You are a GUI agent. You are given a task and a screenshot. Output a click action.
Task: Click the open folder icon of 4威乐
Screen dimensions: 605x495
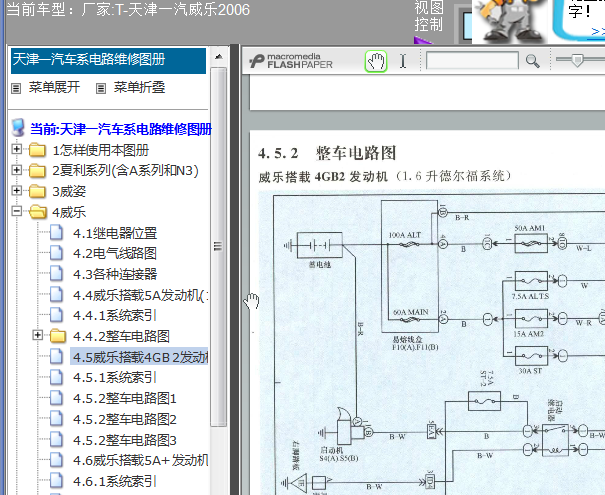coord(38,212)
